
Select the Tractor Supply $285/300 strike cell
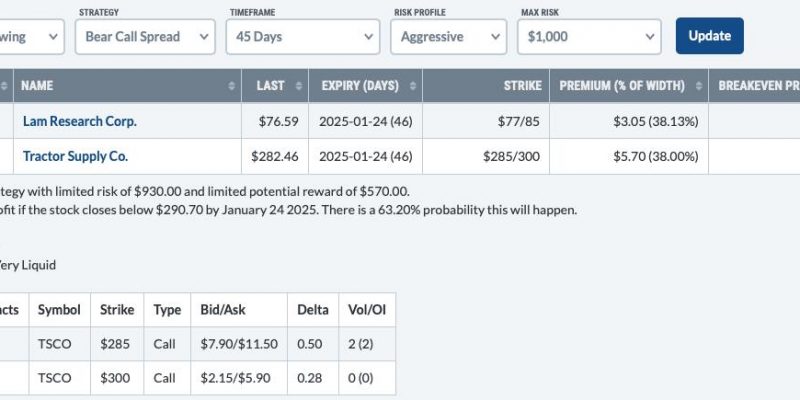[x=486, y=156]
